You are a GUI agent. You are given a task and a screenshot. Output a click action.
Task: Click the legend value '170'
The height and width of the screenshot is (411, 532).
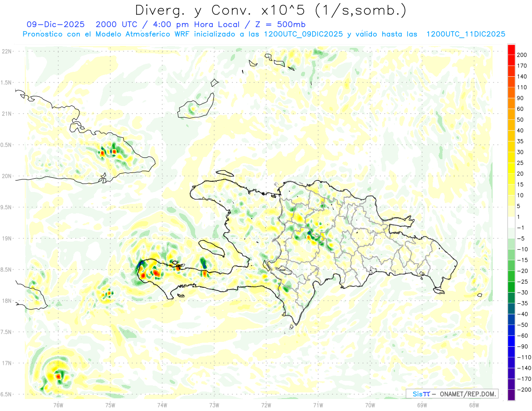coord(522,66)
